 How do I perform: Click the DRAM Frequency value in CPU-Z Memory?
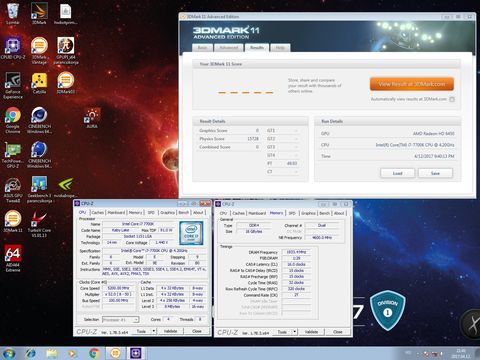pyautogui.click(x=296, y=252)
